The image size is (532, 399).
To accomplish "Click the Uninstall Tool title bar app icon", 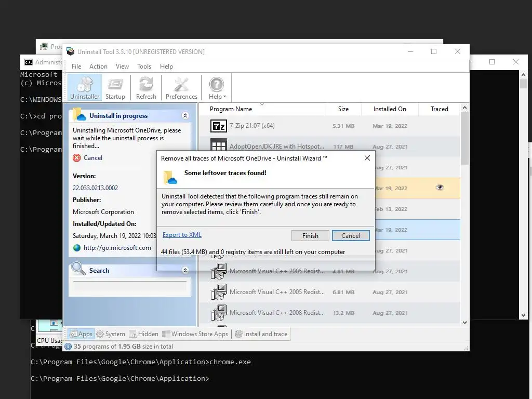I will coord(71,51).
